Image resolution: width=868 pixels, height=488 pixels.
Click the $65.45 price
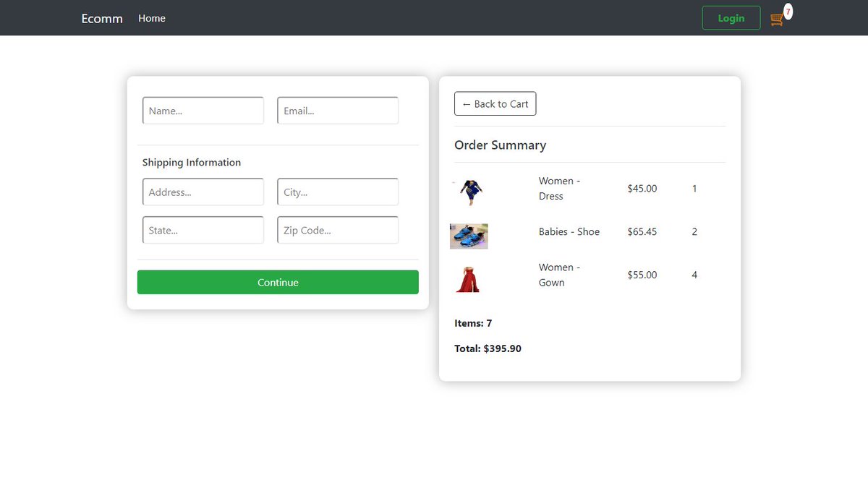(x=642, y=232)
